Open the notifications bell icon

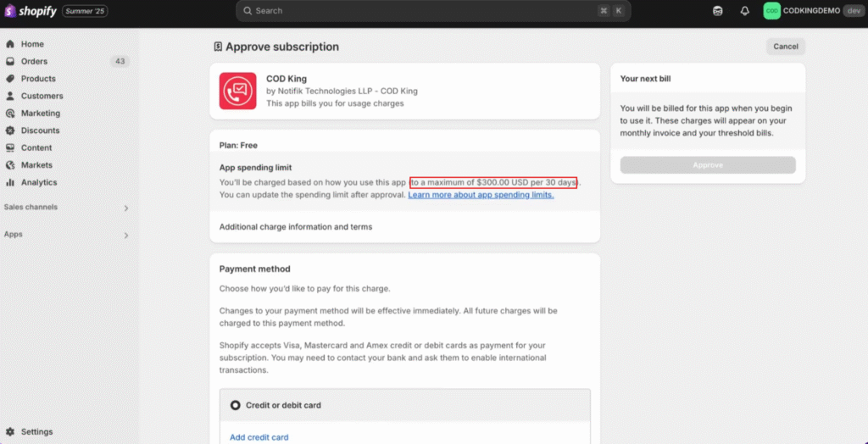pyautogui.click(x=745, y=11)
